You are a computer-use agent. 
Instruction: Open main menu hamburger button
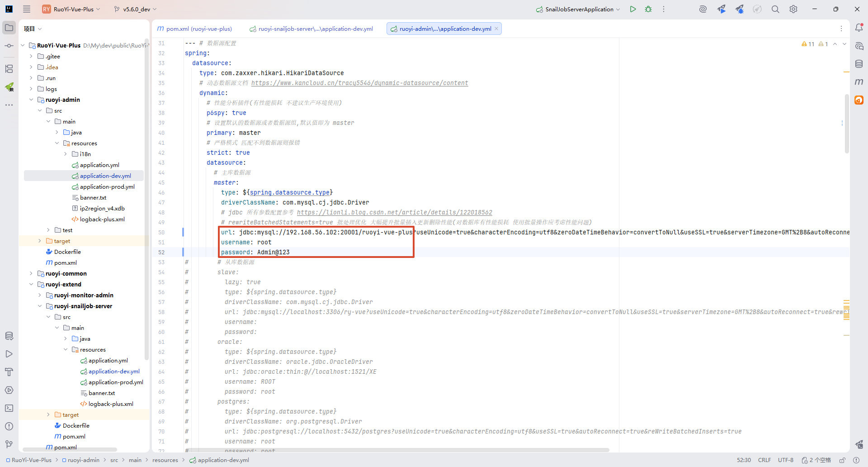tap(27, 9)
